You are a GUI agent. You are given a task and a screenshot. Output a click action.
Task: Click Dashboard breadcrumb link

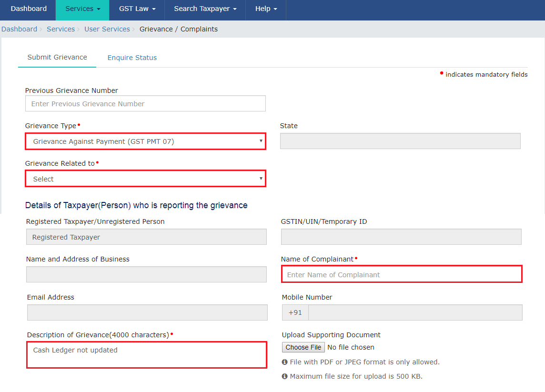click(x=19, y=29)
